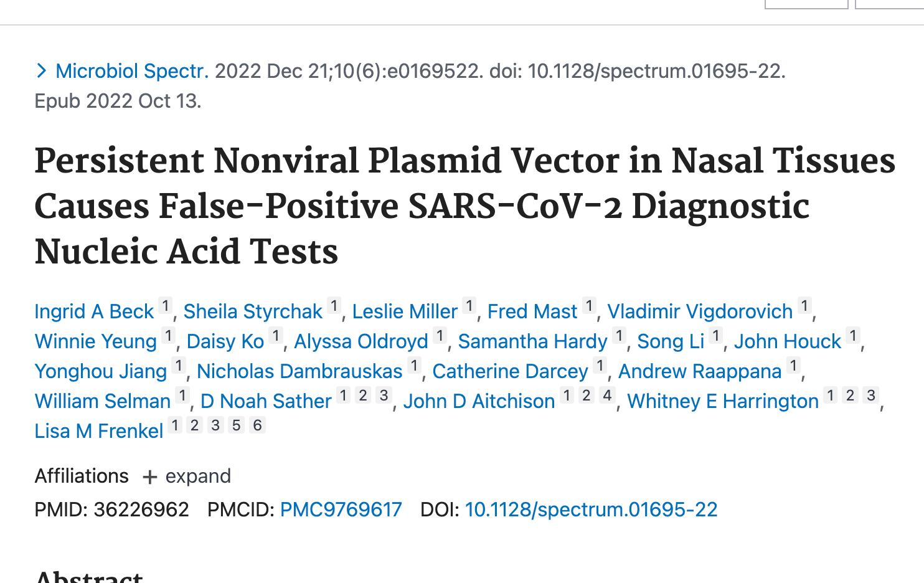
Task: Click the plus icon next to expand
Action: [x=149, y=478]
